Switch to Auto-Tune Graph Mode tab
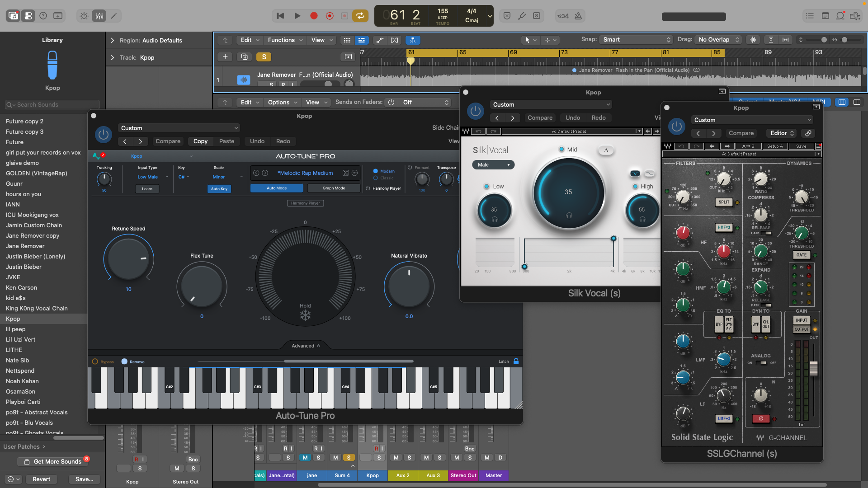868x488 pixels. point(334,188)
